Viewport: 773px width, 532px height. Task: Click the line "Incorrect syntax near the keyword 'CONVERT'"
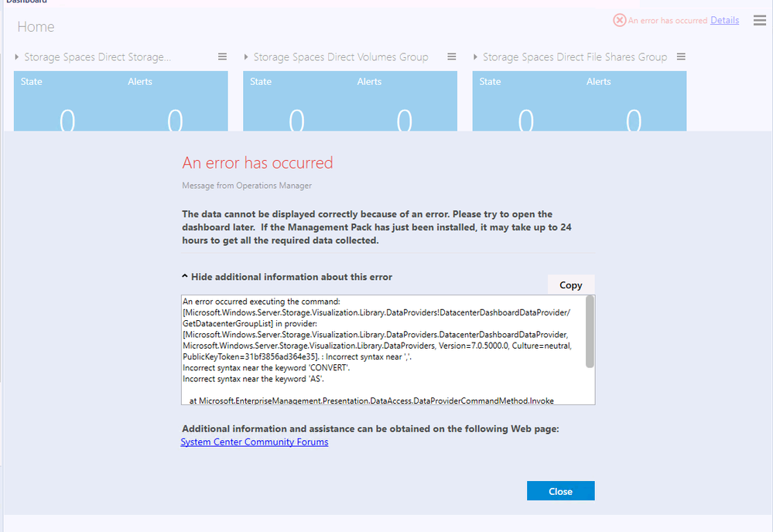click(266, 368)
